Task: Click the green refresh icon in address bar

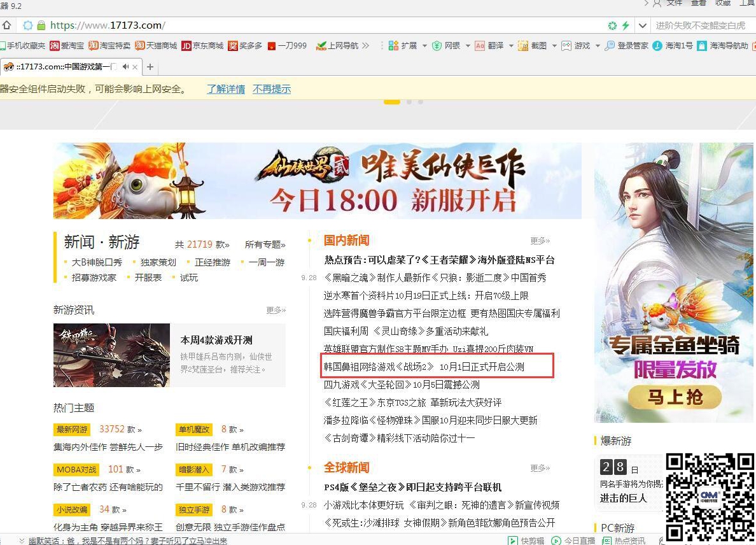Action: click(x=612, y=25)
